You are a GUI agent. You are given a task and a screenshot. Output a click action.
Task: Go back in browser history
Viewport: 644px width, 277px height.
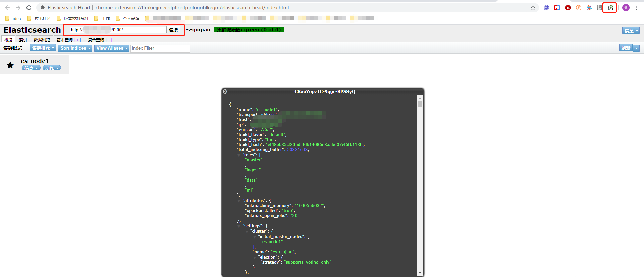7,8
